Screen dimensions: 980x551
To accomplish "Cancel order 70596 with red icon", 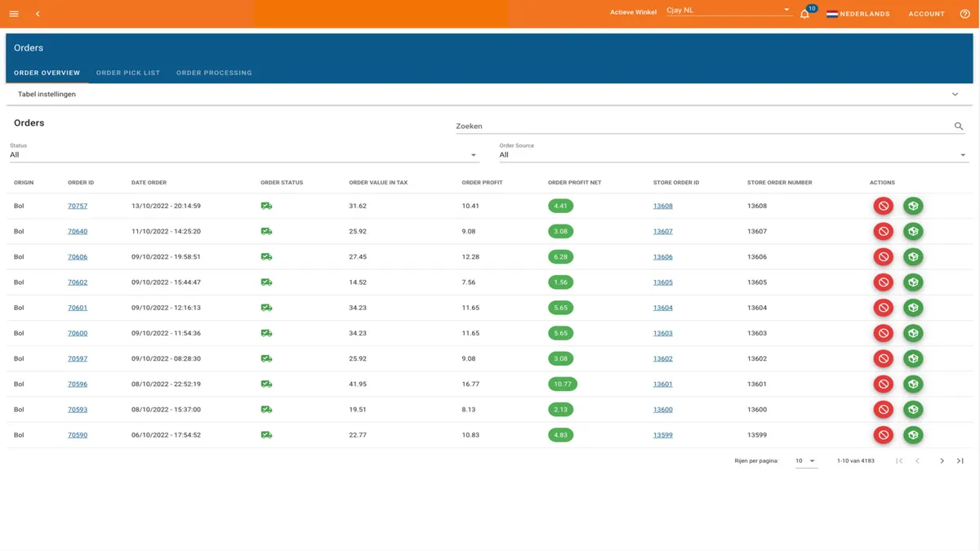I will pos(883,384).
